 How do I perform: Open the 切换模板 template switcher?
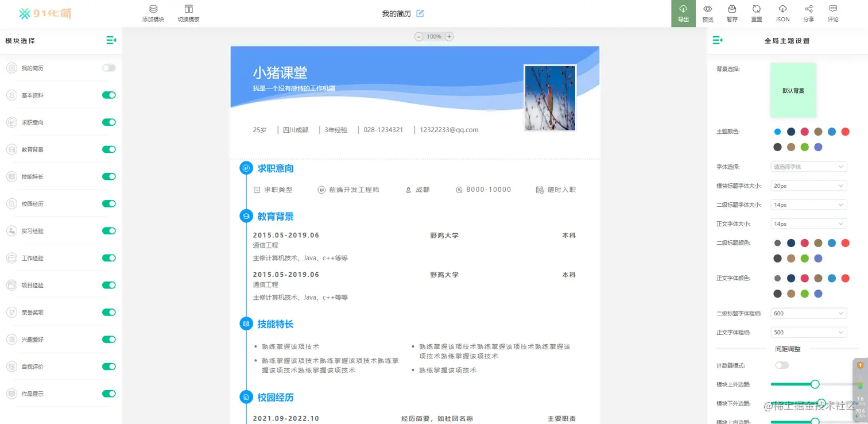tap(188, 13)
